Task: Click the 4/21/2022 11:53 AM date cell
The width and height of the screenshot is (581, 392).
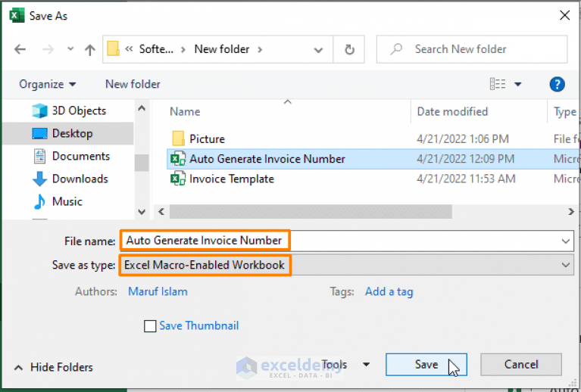Action: click(466, 179)
